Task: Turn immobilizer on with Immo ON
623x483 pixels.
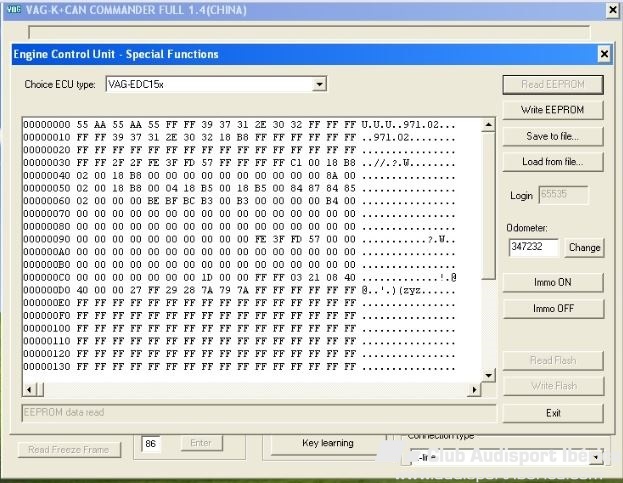Action: [553, 282]
